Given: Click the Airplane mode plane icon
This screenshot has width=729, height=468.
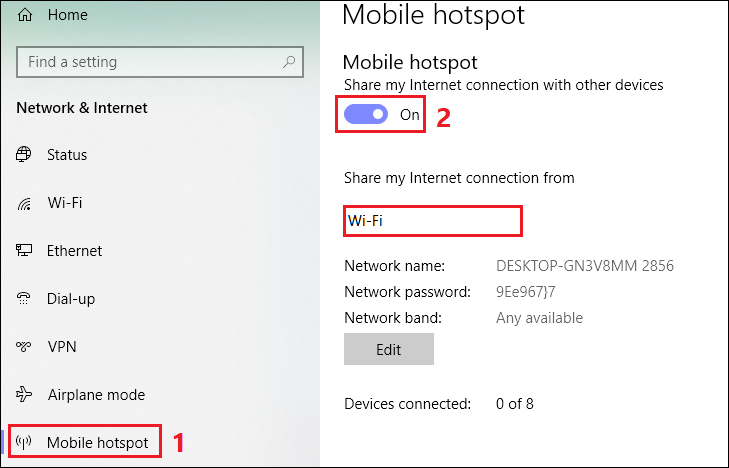Looking at the screenshot, I should click(x=24, y=394).
